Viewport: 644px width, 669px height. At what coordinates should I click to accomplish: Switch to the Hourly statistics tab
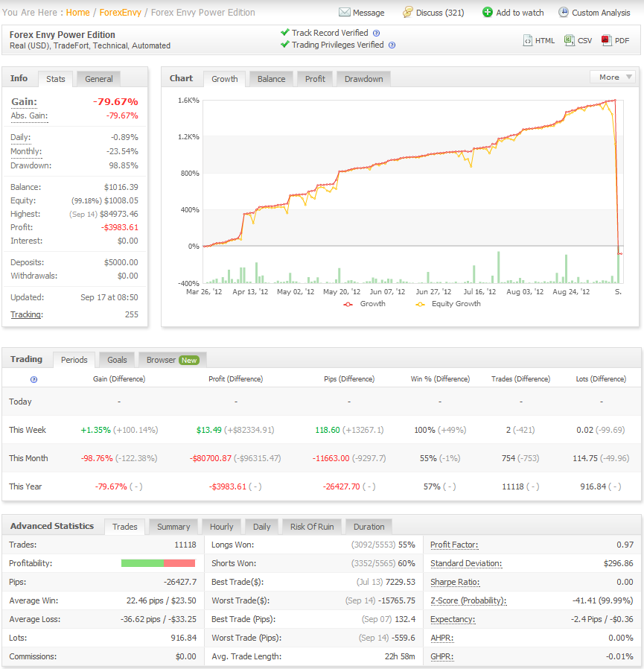tap(221, 527)
